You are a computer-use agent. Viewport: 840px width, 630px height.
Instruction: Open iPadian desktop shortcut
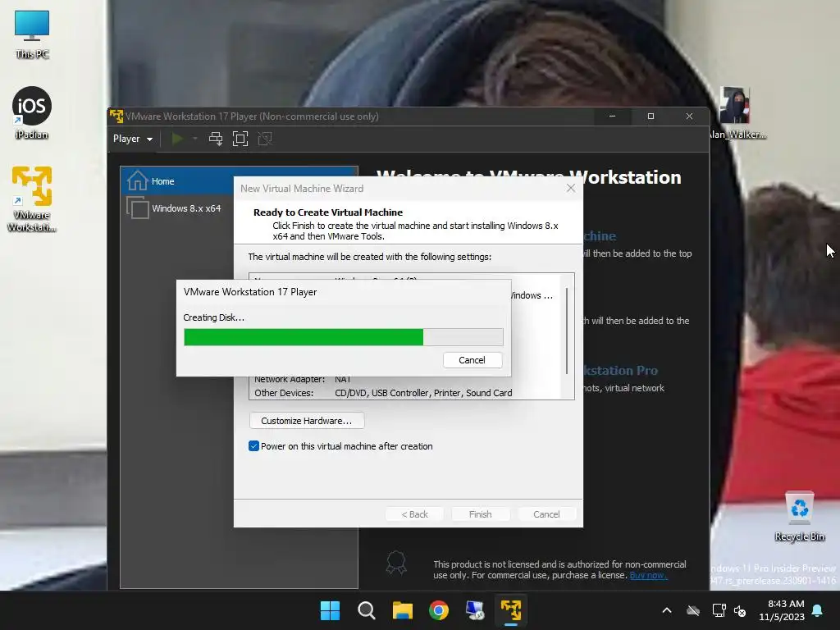click(32, 113)
